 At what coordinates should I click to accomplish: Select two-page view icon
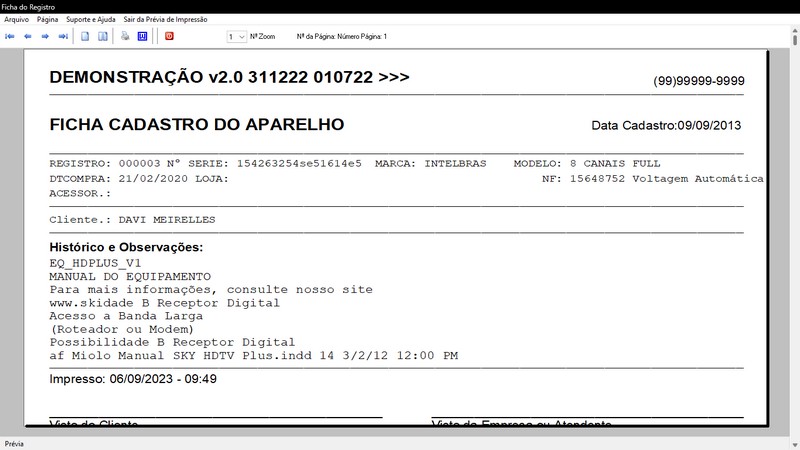point(103,36)
